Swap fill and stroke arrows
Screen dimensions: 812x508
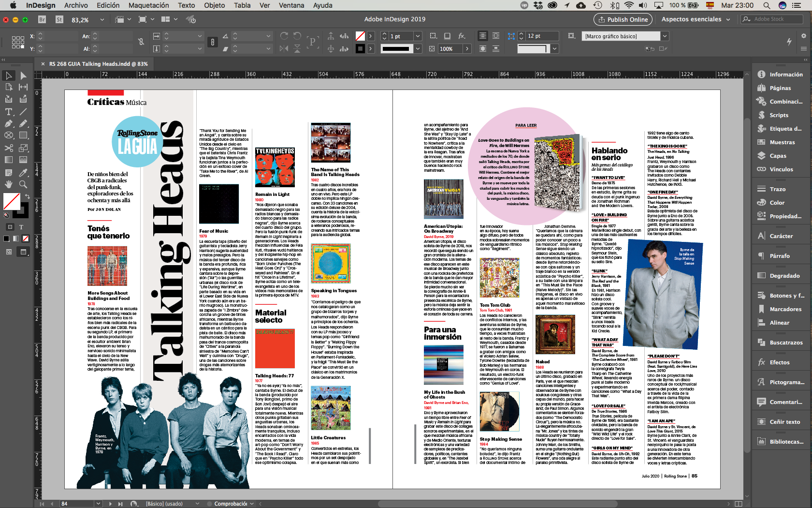[28, 196]
